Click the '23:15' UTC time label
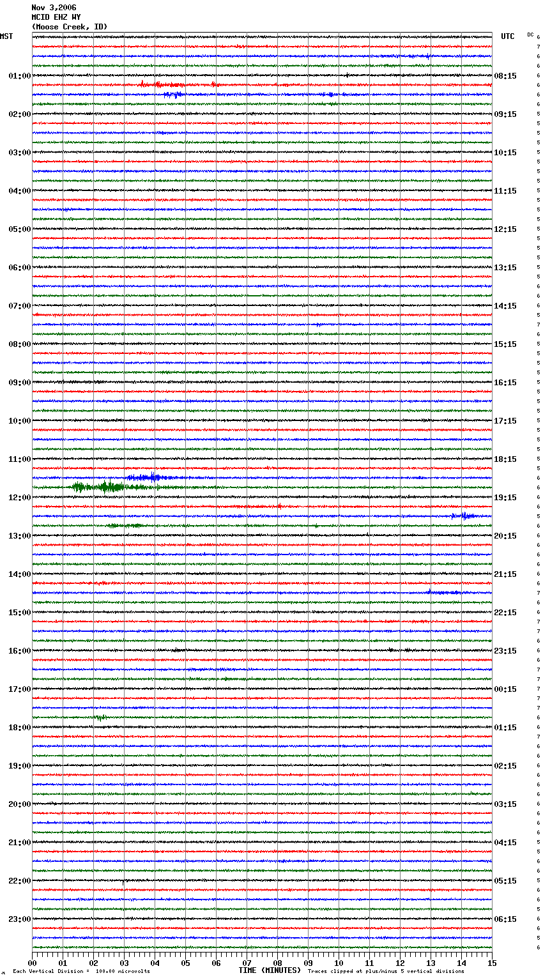This screenshot has height=980, width=543. coord(505,651)
